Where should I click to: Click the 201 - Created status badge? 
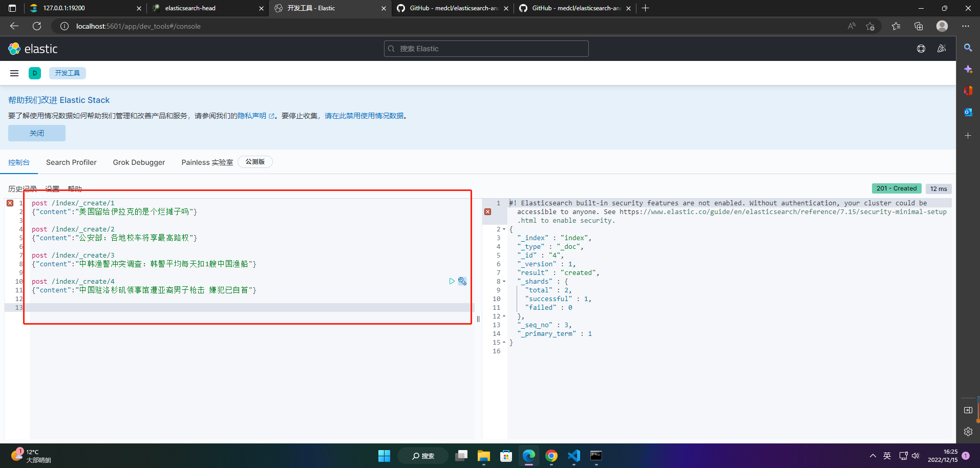(x=897, y=188)
